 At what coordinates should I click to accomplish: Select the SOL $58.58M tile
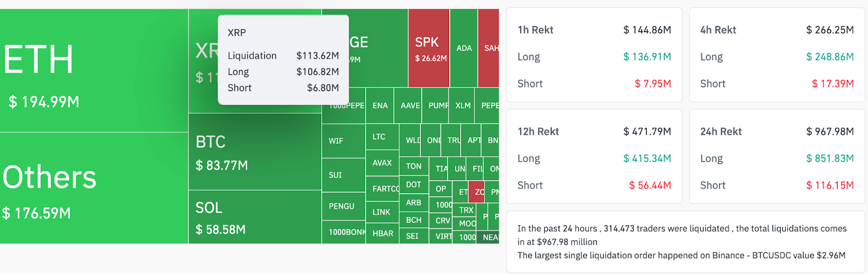coord(255,217)
